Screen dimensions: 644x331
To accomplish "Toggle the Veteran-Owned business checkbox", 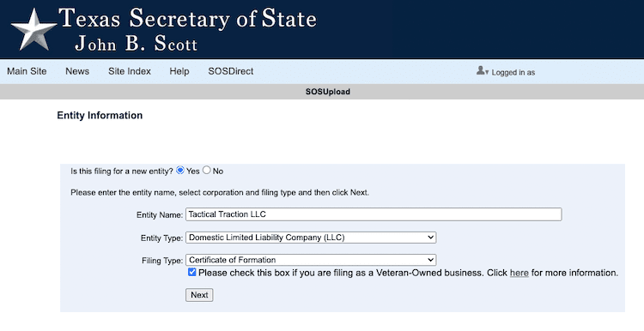I will click(191, 272).
